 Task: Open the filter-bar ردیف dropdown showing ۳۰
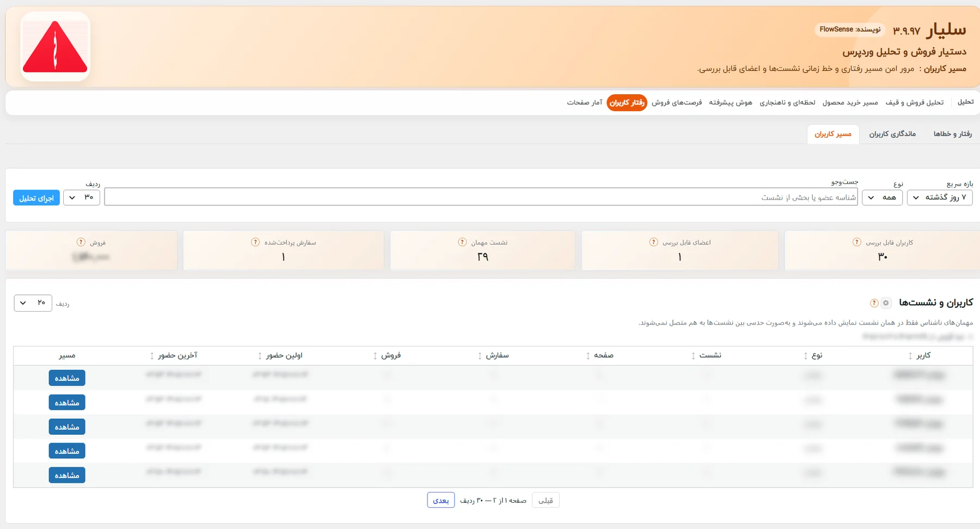82,197
